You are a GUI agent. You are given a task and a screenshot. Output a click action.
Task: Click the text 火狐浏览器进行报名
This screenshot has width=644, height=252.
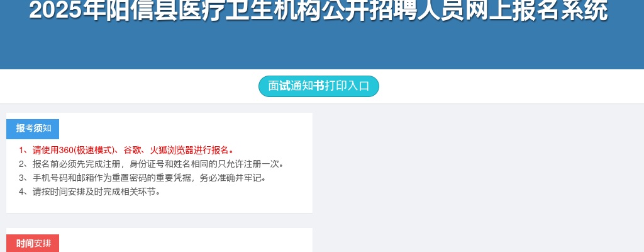(x=190, y=150)
